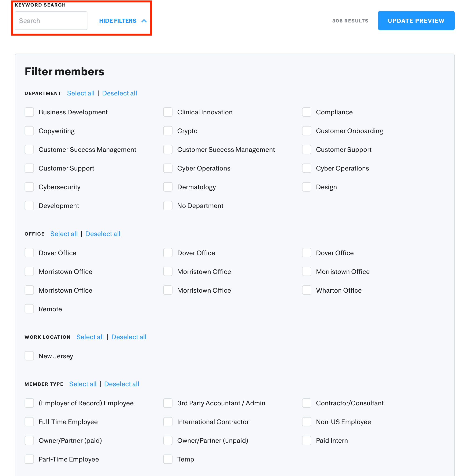The image size is (468, 476).
Task: Collapse filters using the chevron-up icon
Action: coord(144,21)
